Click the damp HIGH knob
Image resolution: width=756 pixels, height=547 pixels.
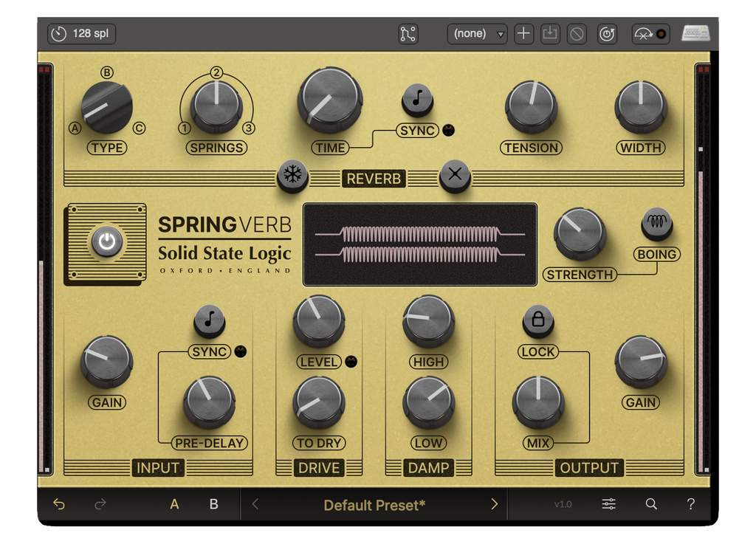coord(428,321)
